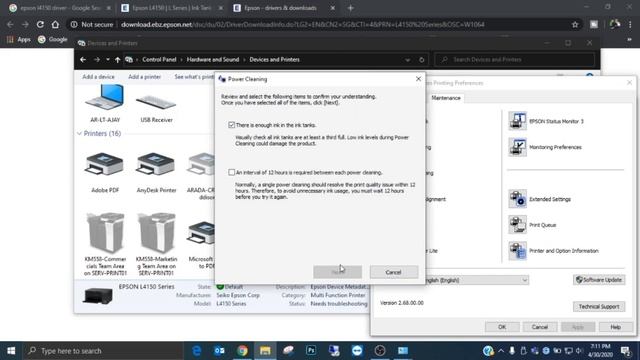Bookmark this page with star icon

click(575, 24)
